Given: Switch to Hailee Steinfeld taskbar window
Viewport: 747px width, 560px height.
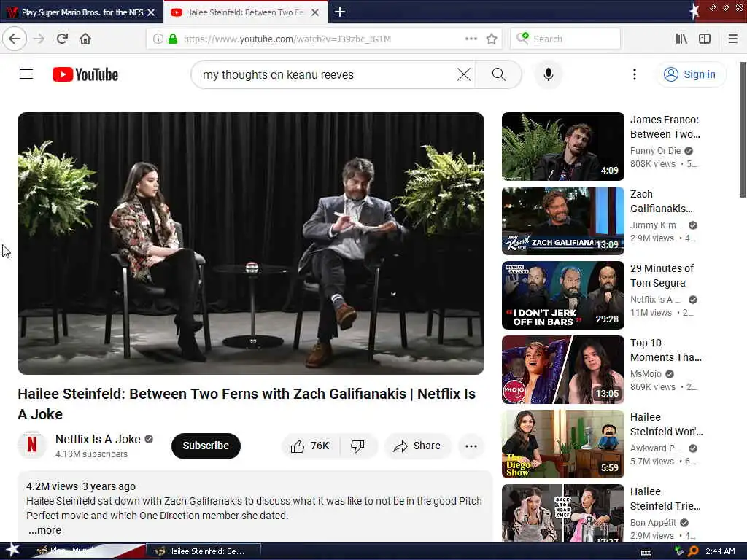Looking at the screenshot, I should pyautogui.click(x=203, y=551).
